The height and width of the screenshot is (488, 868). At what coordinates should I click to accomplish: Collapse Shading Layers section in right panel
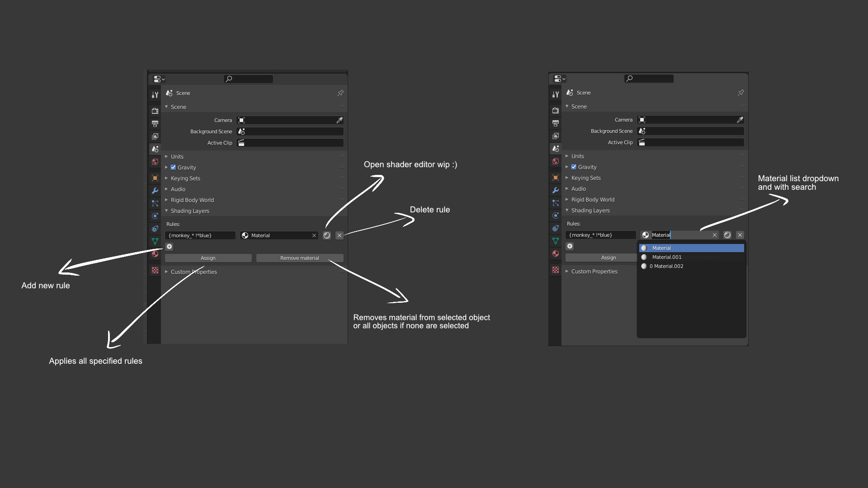pyautogui.click(x=590, y=211)
